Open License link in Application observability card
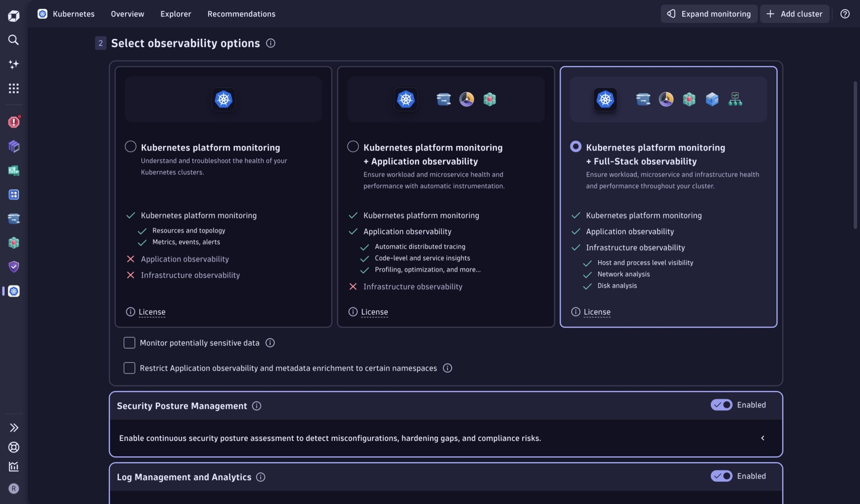The height and width of the screenshot is (504, 860). [374, 312]
